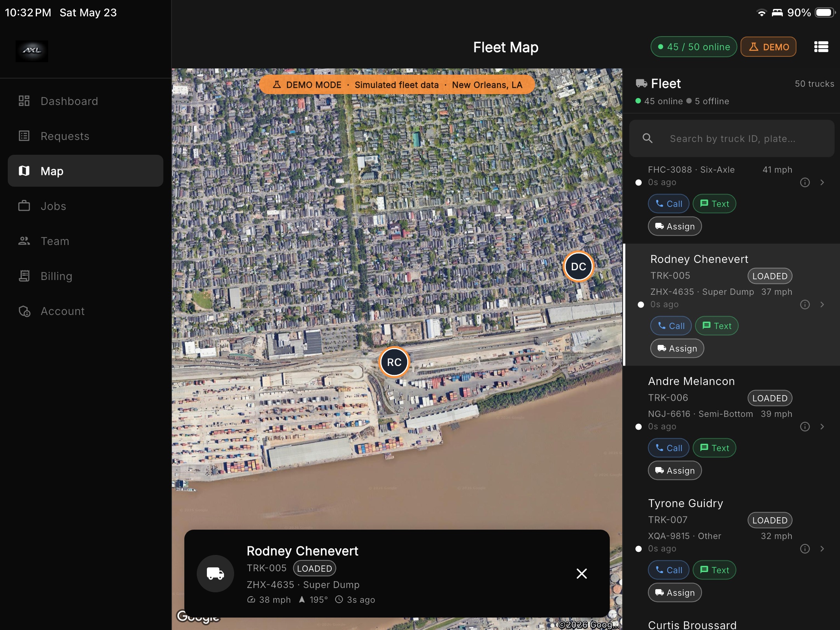This screenshot has height=630, width=840.
Task: Select the RC truck marker on map
Action: [x=394, y=362]
